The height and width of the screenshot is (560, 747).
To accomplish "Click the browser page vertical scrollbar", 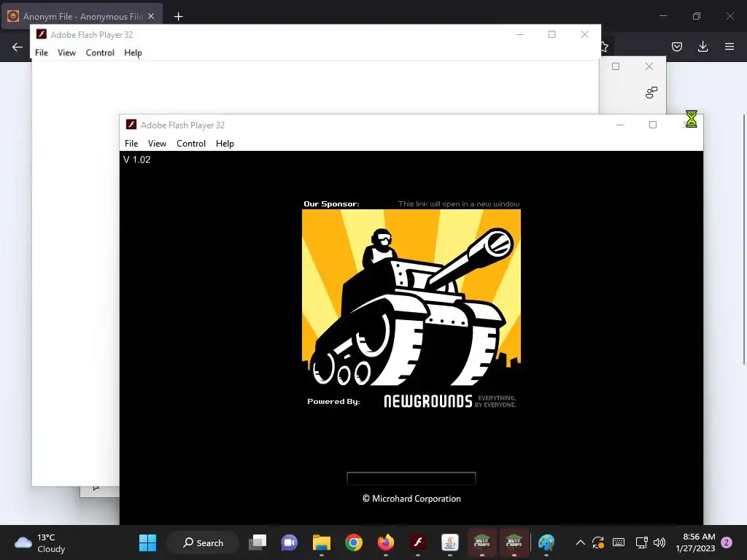I will [x=743, y=239].
